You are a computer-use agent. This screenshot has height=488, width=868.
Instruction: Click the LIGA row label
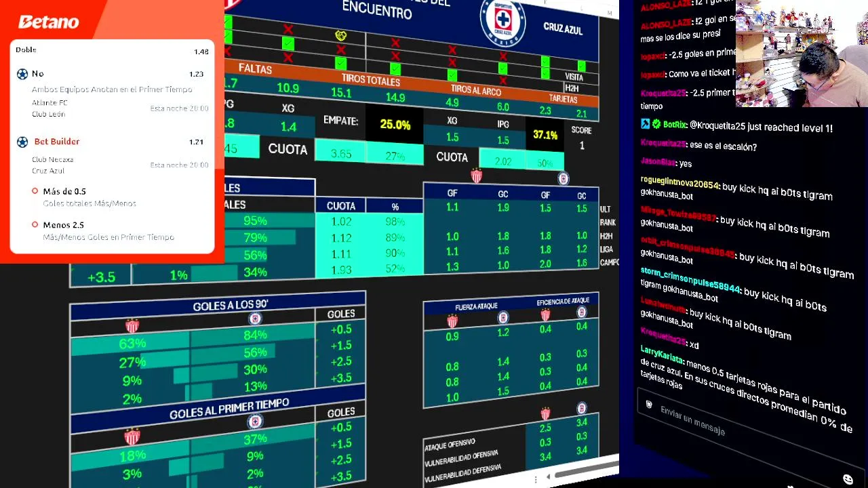[x=606, y=249]
